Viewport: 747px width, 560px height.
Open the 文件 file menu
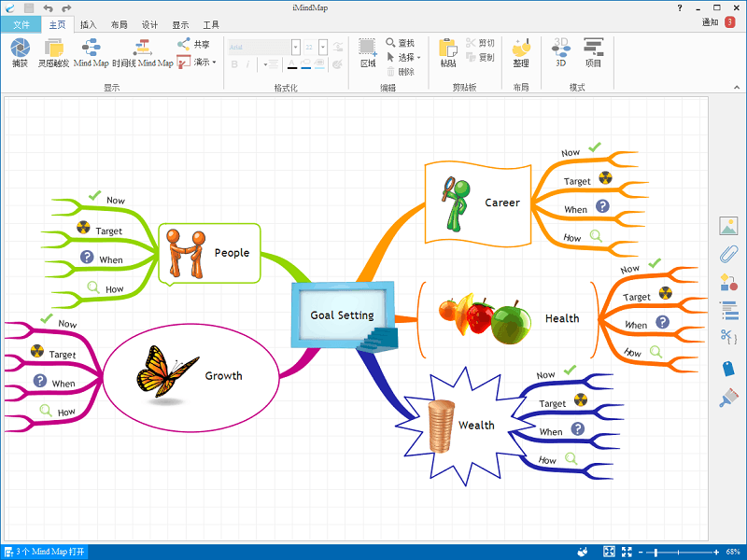click(x=21, y=25)
